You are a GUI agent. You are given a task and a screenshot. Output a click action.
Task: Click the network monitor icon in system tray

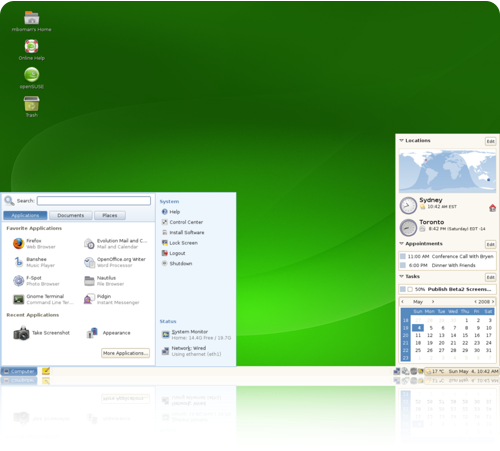397,371
